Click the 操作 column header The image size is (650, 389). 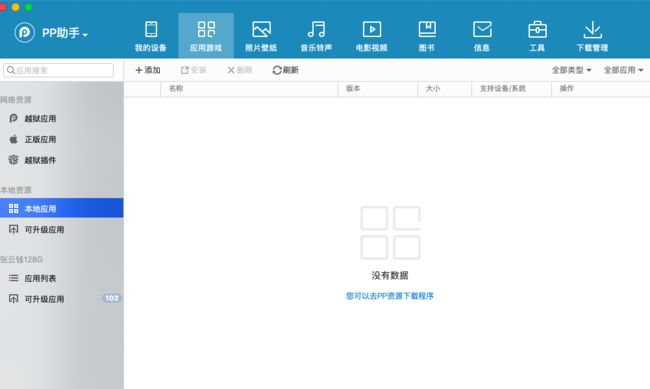coord(601,89)
